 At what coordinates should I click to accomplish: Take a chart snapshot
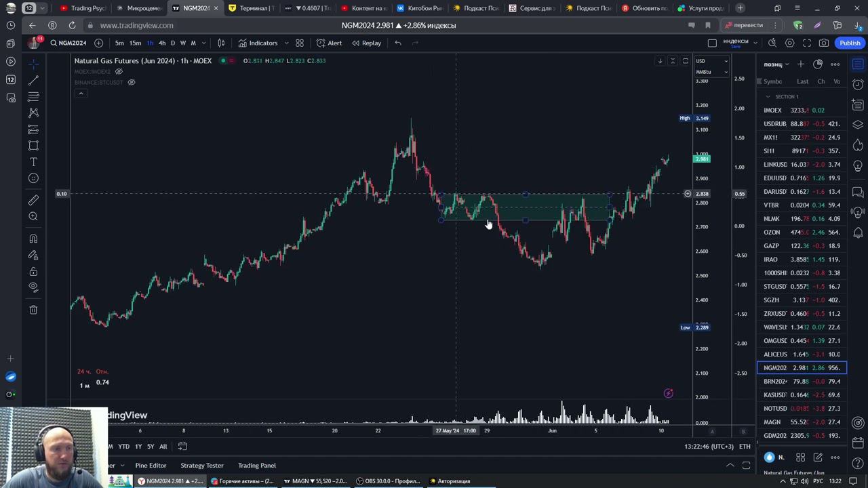pyautogui.click(x=824, y=43)
